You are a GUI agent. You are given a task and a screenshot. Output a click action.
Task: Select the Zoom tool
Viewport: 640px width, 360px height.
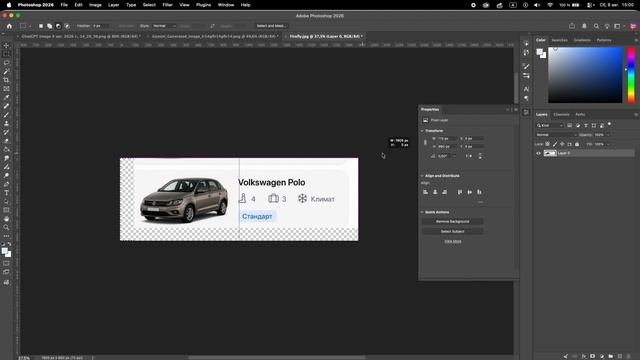[6, 227]
